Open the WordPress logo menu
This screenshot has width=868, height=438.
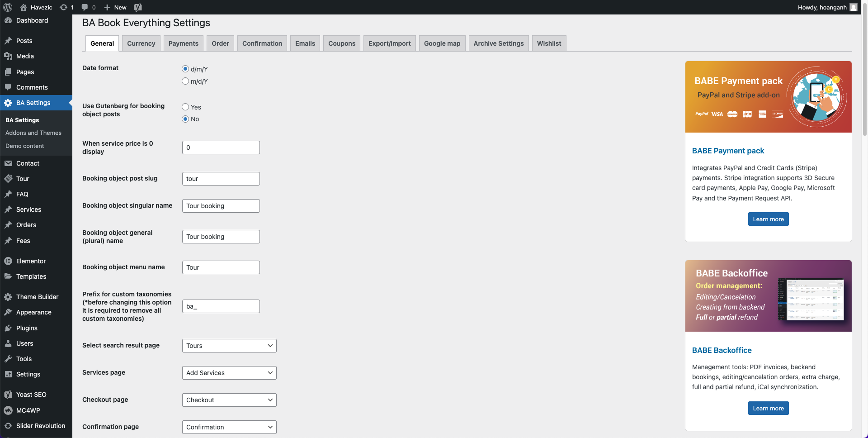(8, 7)
